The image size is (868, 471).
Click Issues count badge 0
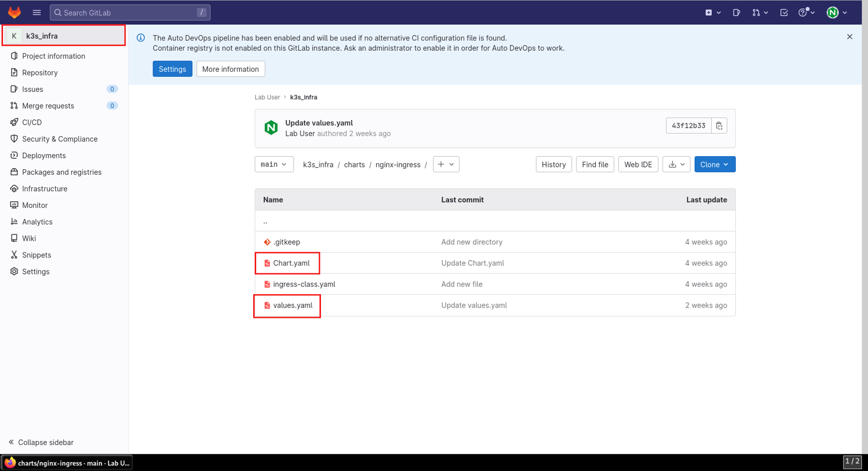coord(112,89)
